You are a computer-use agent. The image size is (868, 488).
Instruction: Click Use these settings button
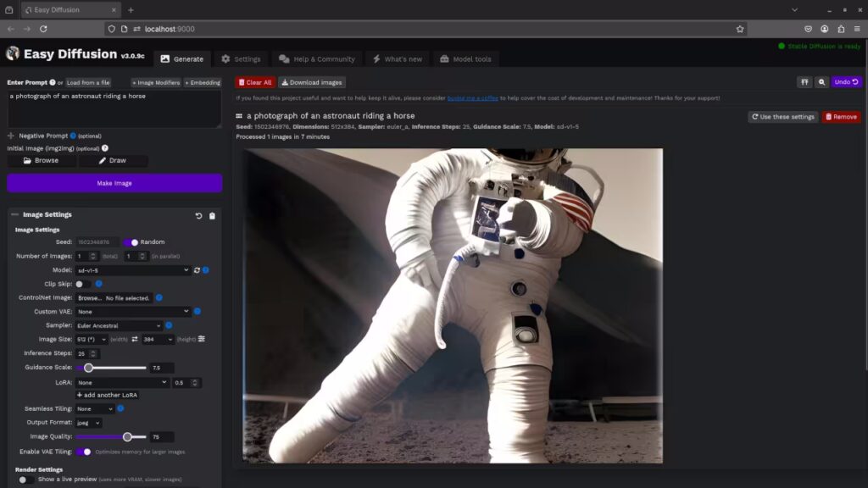tap(782, 117)
